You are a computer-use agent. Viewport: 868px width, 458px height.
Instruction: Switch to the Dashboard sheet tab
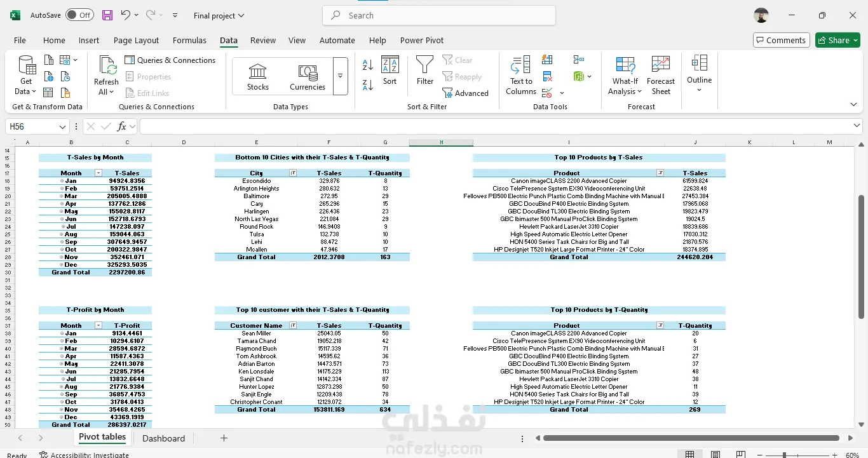coord(163,438)
